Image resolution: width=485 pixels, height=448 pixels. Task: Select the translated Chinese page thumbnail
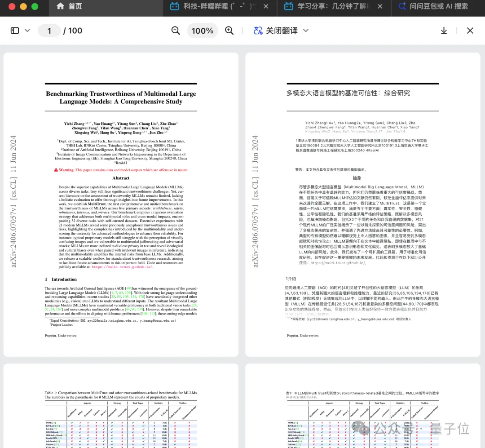pyautogui.click(x=362, y=204)
